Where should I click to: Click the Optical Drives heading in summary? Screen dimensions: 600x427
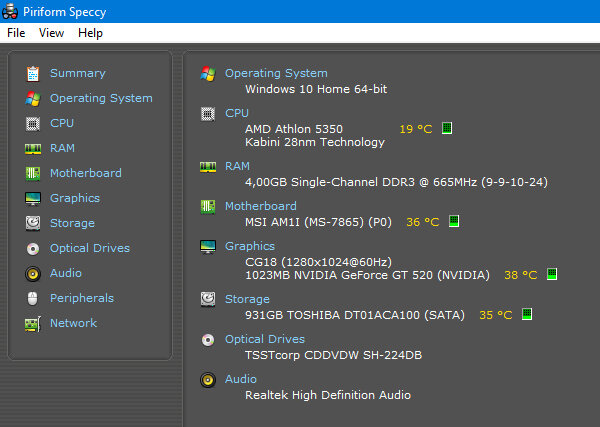(x=265, y=339)
